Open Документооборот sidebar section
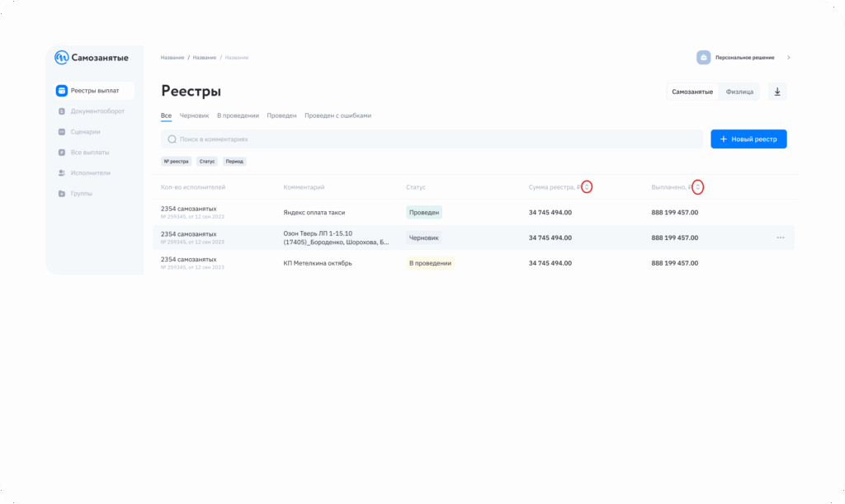The image size is (845, 504). 97,111
